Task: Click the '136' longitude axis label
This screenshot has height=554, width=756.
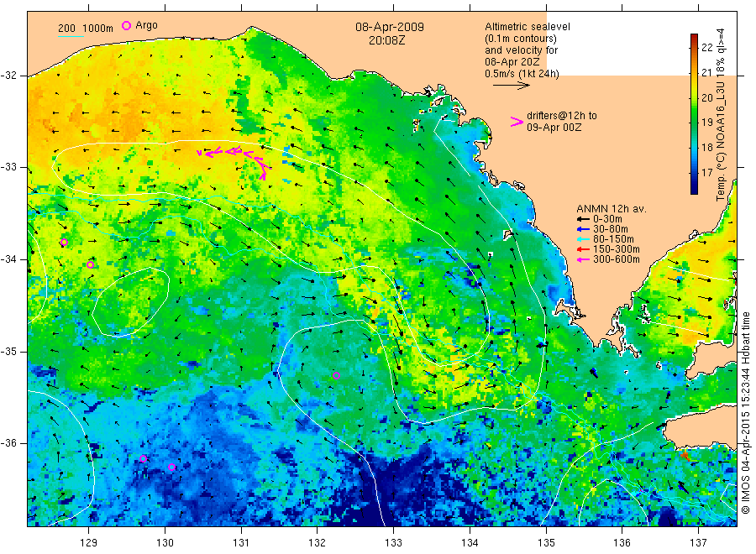Action: pos(622,543)
